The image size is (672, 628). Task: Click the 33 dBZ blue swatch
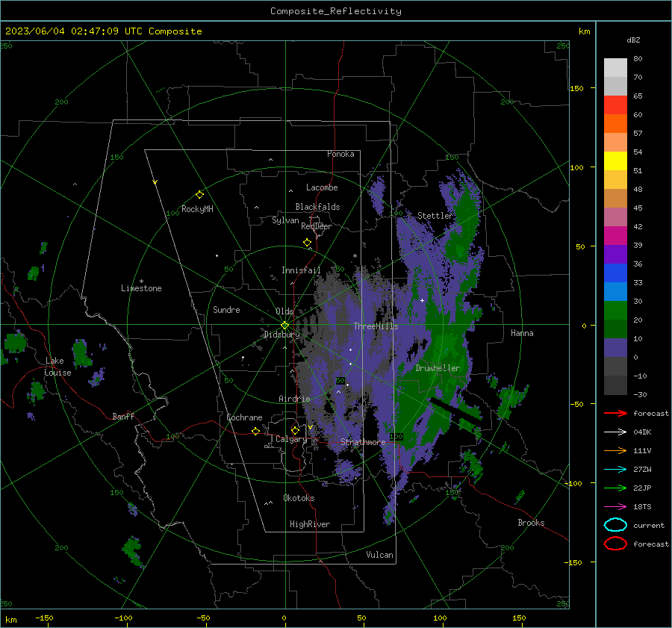[x=615, y=273]
